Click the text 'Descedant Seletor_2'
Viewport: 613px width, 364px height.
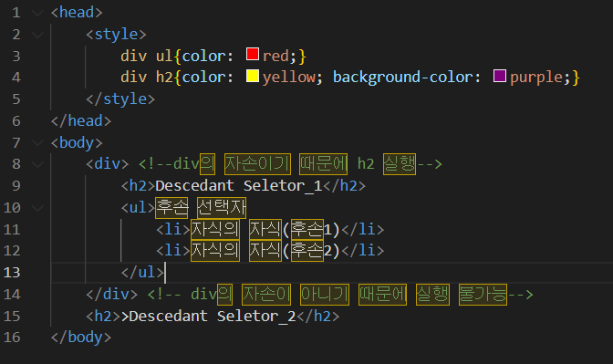point(213,316)
